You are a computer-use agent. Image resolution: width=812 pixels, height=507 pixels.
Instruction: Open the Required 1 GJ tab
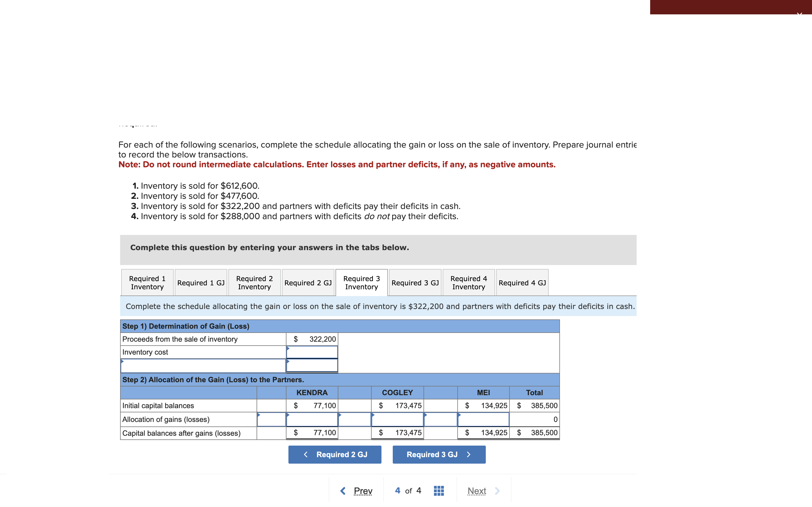[201, 283]
